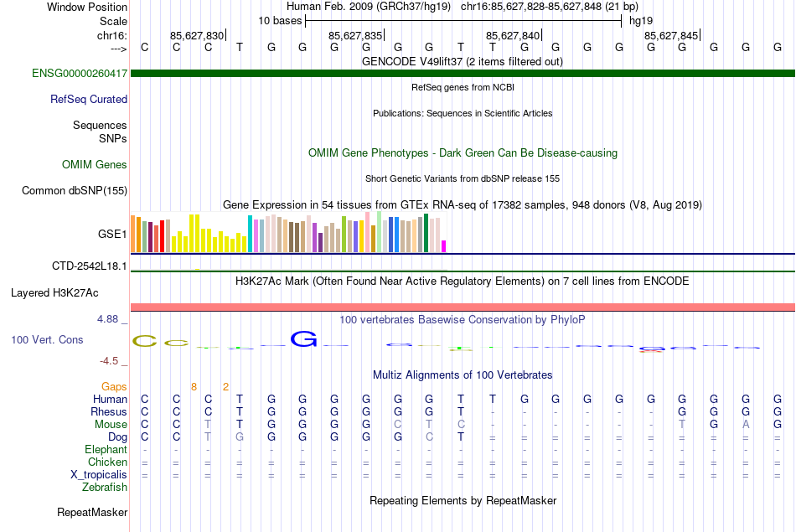The image size is (796, 532).
Task: Click the 10 bases scale bar
Action: tap(463, 21)
